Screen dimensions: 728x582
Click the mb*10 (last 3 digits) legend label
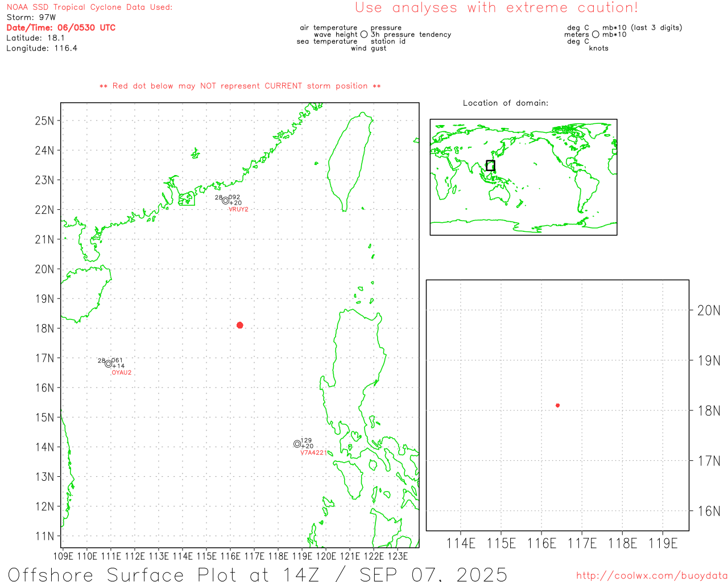point(642,28)
